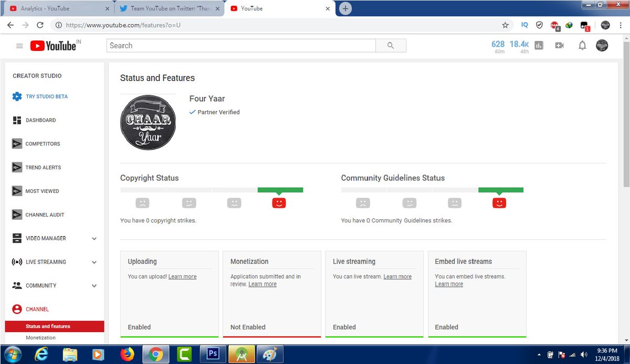
Task: Click the 628 views 60m stat
Action: click(498, 47)
